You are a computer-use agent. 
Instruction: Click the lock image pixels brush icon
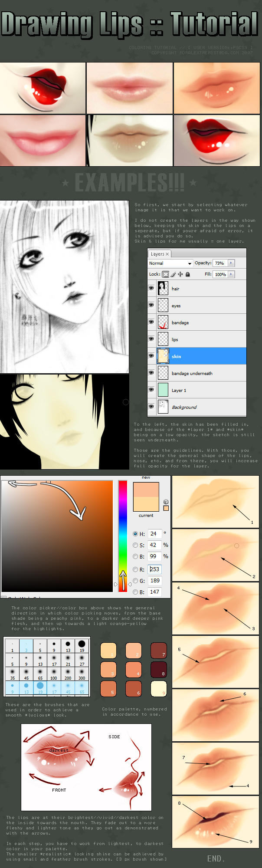tap(173, 274)
